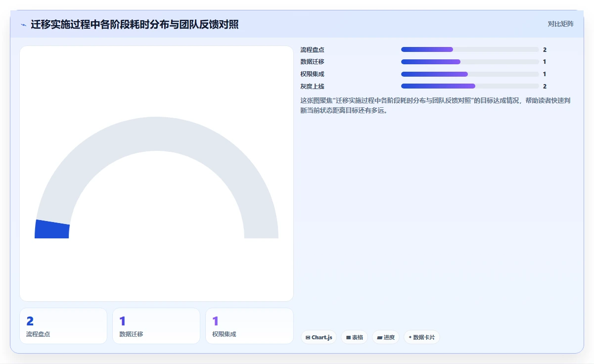This screenshot has height=364, width=594.
Task: Click the 灰度上线 row label
Action: pyautogui.click(x=313, y=87)
